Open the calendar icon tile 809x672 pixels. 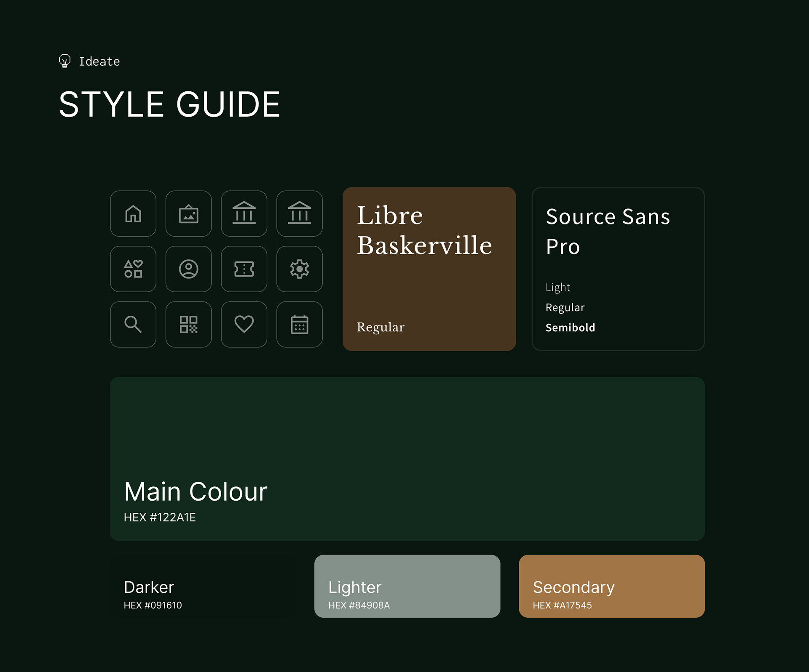299,324
